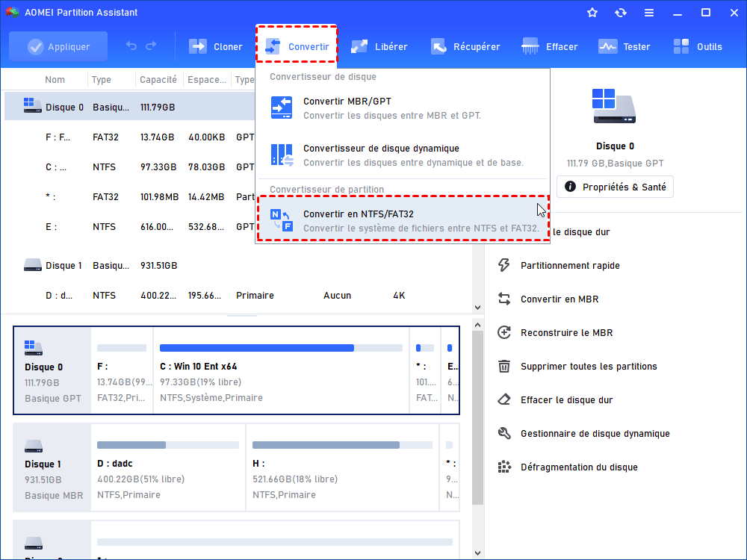Image resolution: width=747 pixels, height=560 pixels.
Task: Open the Libérer toolbar menu
Action: (379, 46)
